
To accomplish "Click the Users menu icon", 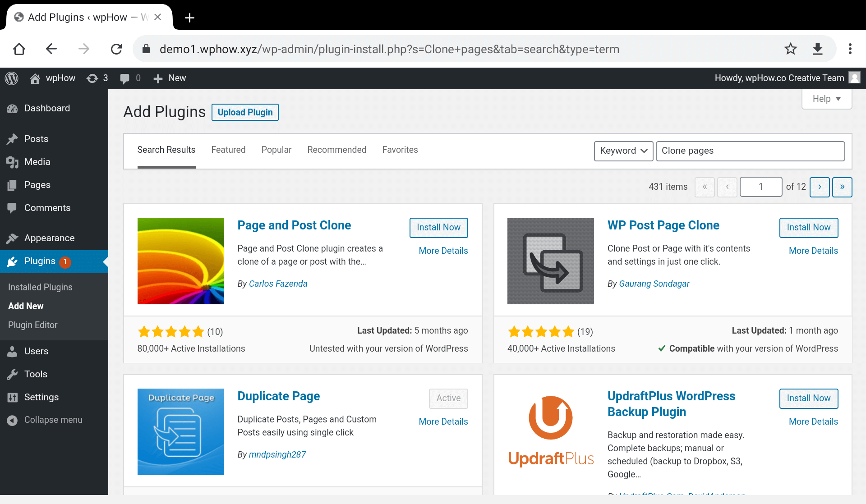I will 12,351.
